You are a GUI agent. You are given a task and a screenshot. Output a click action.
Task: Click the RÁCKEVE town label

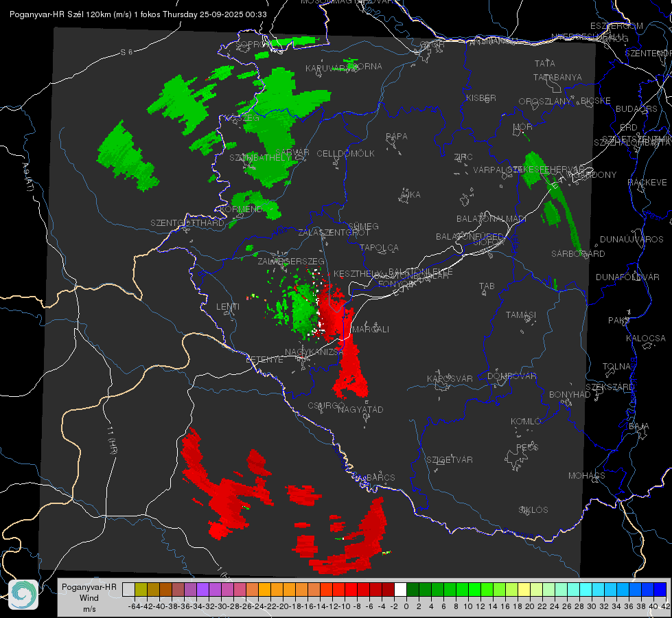647,183
